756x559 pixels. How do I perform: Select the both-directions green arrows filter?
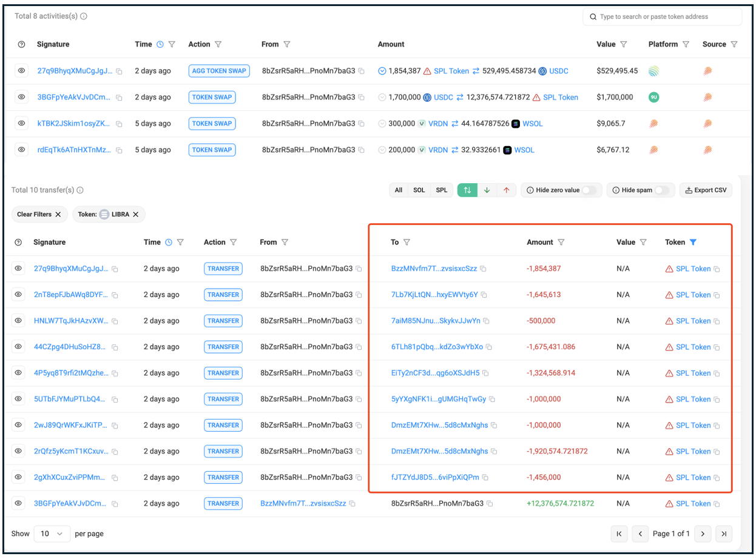pos(467,190)
